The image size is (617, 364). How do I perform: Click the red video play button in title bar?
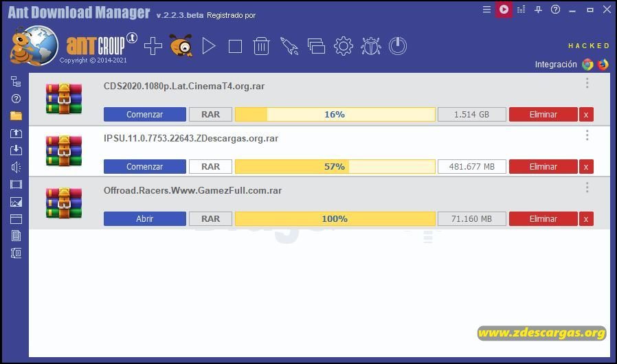point(504,10)
